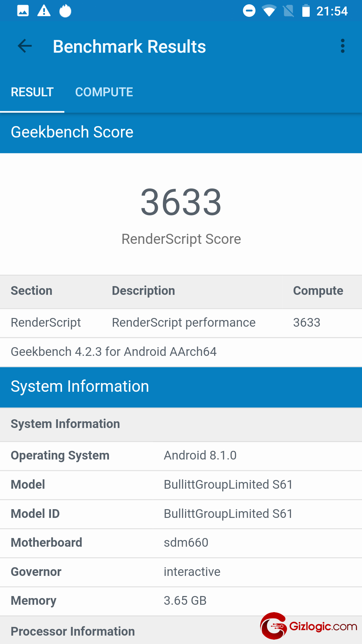Tap the back arrow in the header

coord(24,46)
